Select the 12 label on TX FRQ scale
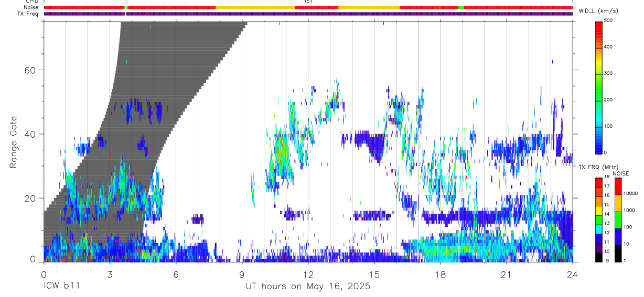Image resolution: width=644 pixels, height=297 pixels. (607, 233)
